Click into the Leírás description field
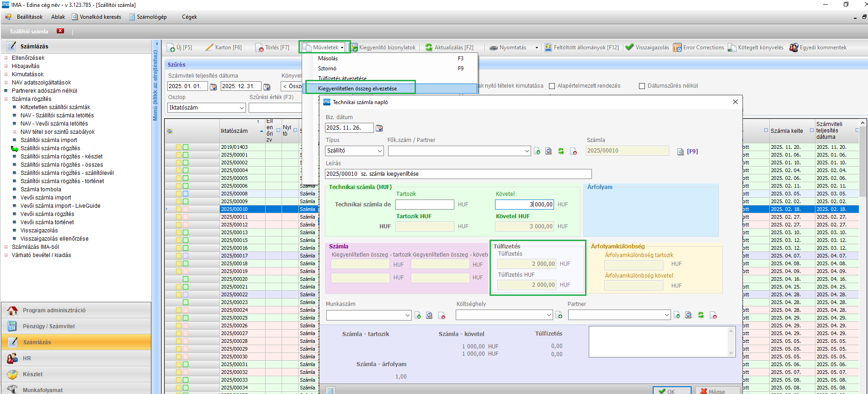This screenshot has width=868, height=394. click(x=458, y=174)
